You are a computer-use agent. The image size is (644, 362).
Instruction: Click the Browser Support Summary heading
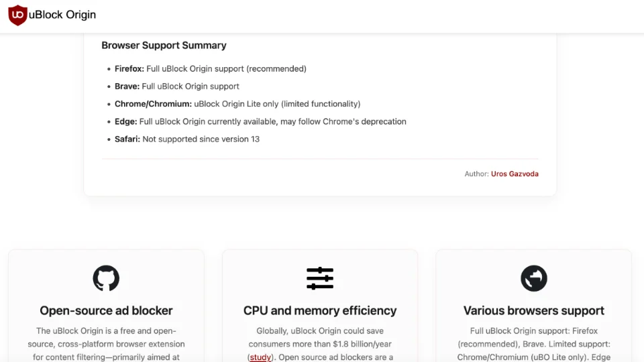point(164,46)
